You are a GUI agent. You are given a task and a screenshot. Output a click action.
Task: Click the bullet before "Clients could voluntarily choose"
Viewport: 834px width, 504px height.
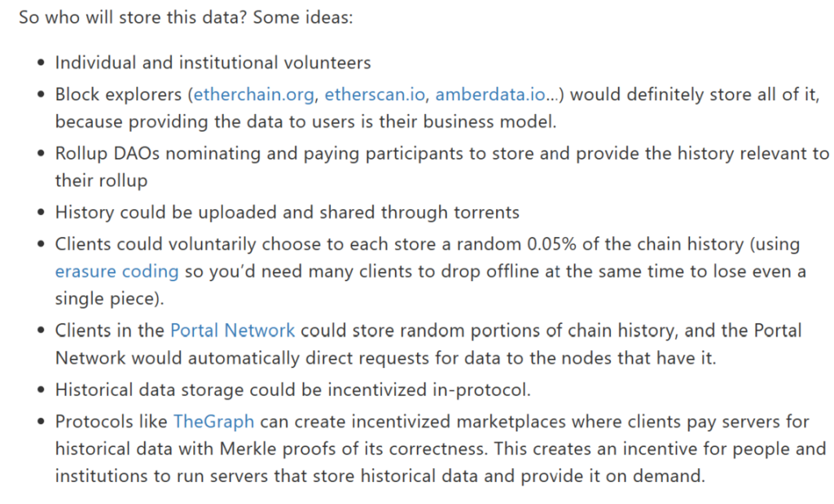[42, 244]
